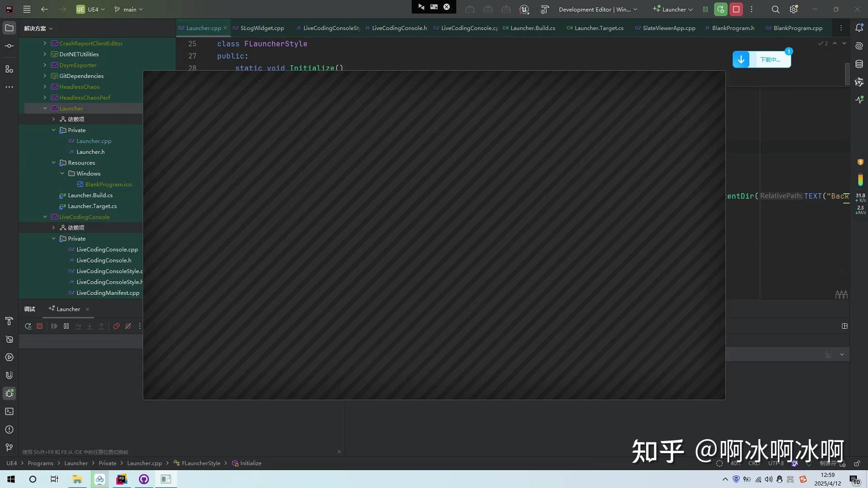Click the Unreal Engine toolbar icon
The image size is (868, 488).
click(x=524, y=9)
